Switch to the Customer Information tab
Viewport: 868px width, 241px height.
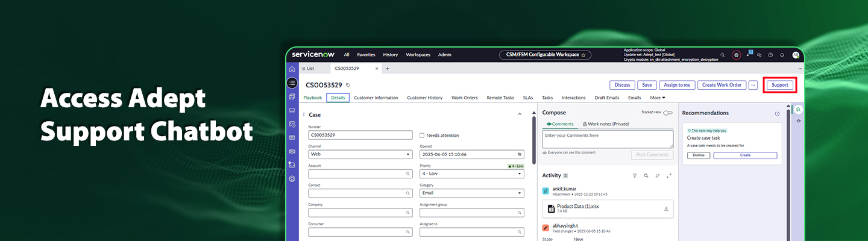click(x=376, y=98)
